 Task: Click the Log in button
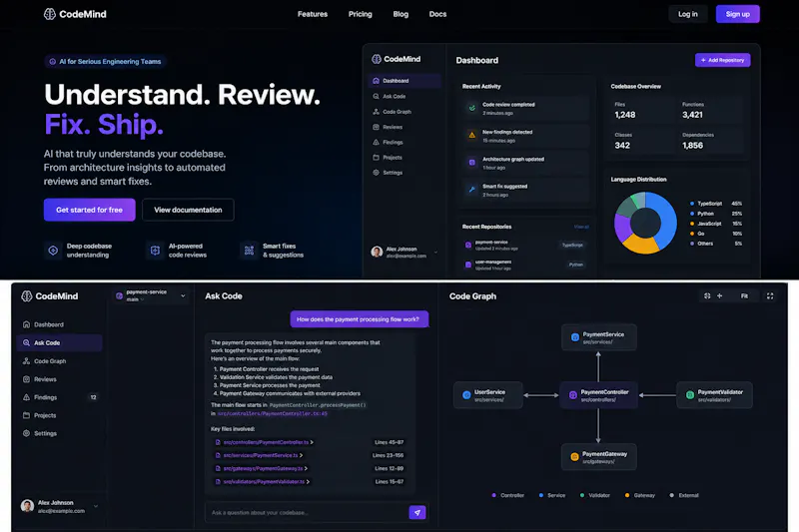pos(688,14)
